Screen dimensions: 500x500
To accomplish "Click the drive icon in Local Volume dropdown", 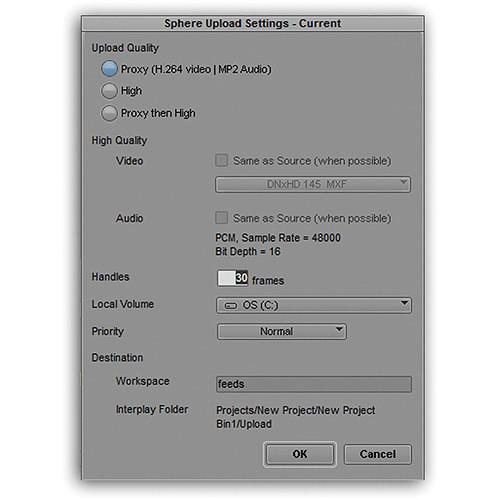I will click(231, 306).
